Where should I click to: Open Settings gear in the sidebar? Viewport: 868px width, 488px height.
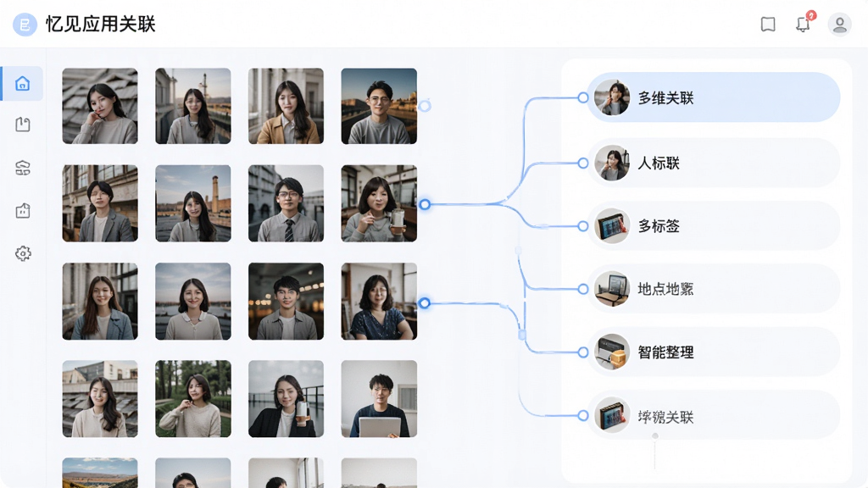point(23,253)
